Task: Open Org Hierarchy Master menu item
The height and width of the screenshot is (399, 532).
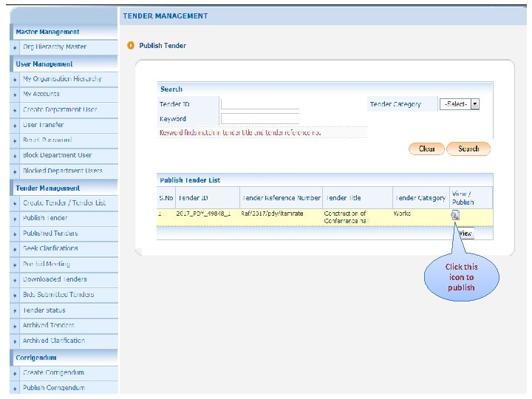Action: (x=55, y=47)
